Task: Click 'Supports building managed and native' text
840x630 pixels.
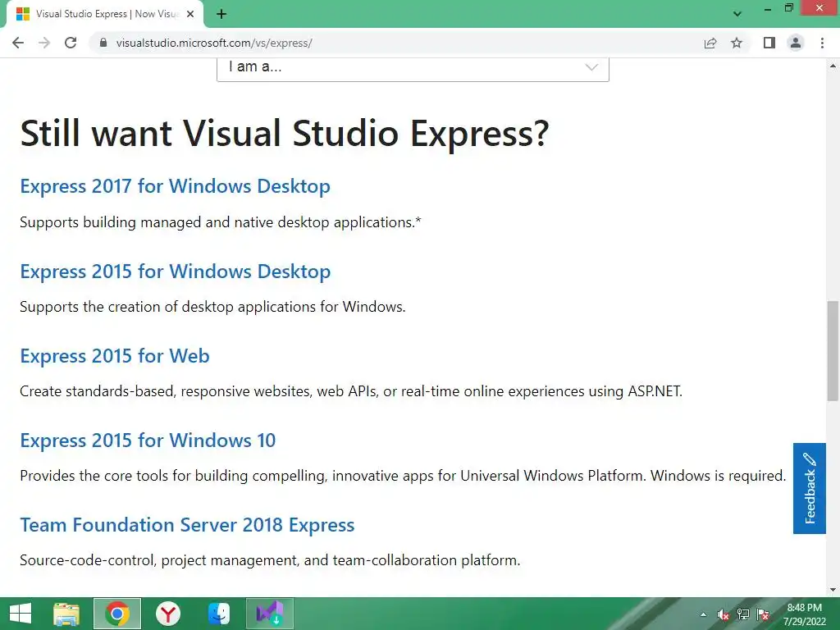Action: (x=221, y=222)
